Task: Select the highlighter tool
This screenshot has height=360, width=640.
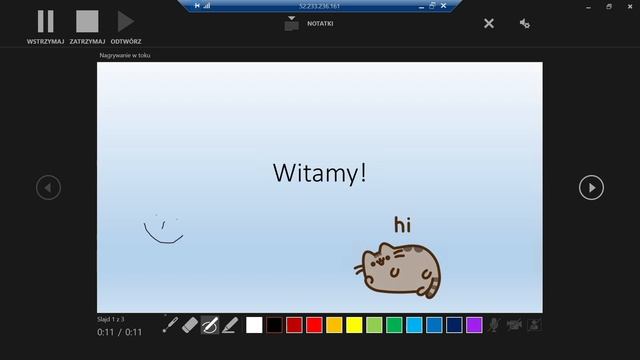Action: click(x=230, y=325)
